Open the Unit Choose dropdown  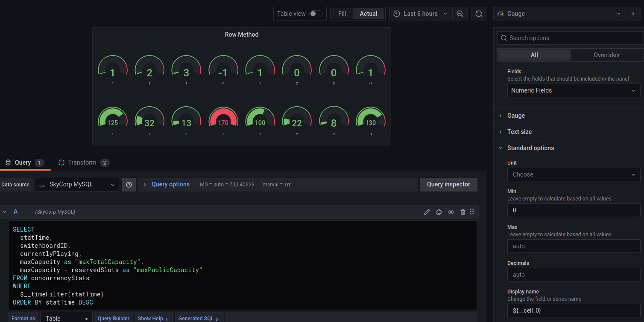(574, 174)
